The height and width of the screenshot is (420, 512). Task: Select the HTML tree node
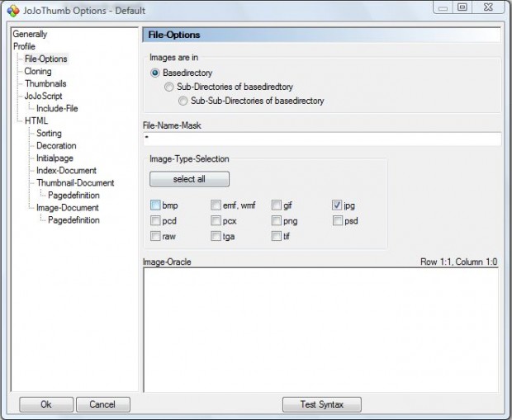click(36, 120)
